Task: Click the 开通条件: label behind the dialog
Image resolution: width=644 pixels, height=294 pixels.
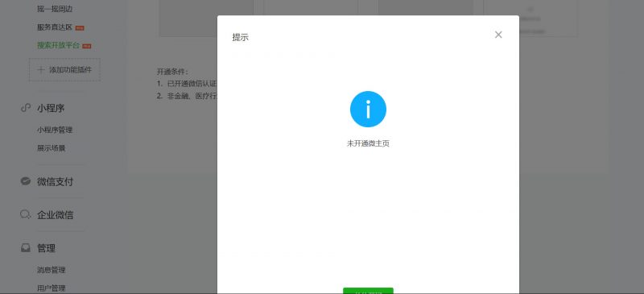Action: click(172, 72)
